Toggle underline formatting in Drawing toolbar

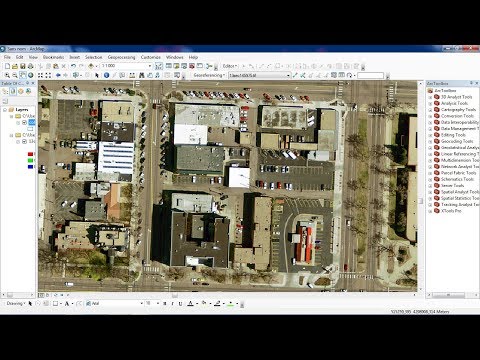tap(180, 304)
